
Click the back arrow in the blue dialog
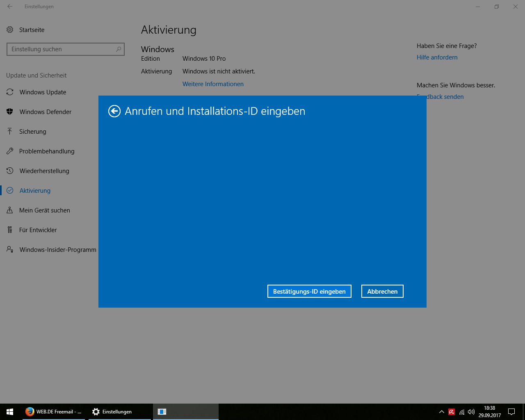(x=114, y=111)
